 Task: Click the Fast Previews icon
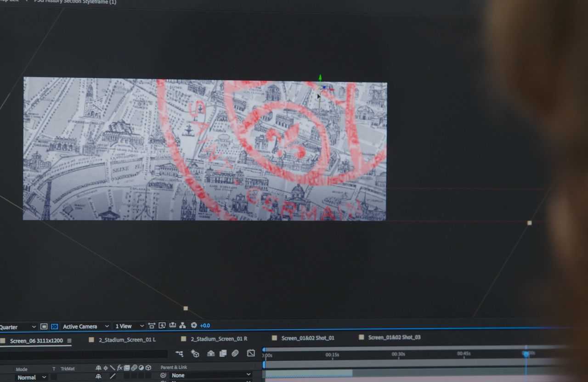coord(162,326)
